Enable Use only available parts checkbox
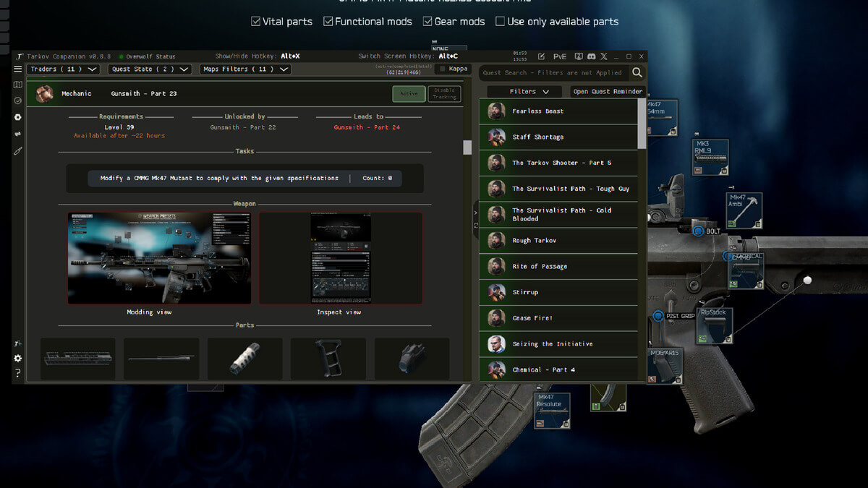The width and height of the screenshot is (868, 488). [500, 22]
